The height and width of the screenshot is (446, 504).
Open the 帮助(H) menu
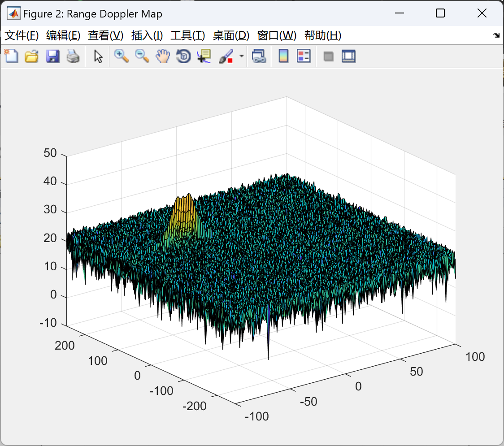323,35
